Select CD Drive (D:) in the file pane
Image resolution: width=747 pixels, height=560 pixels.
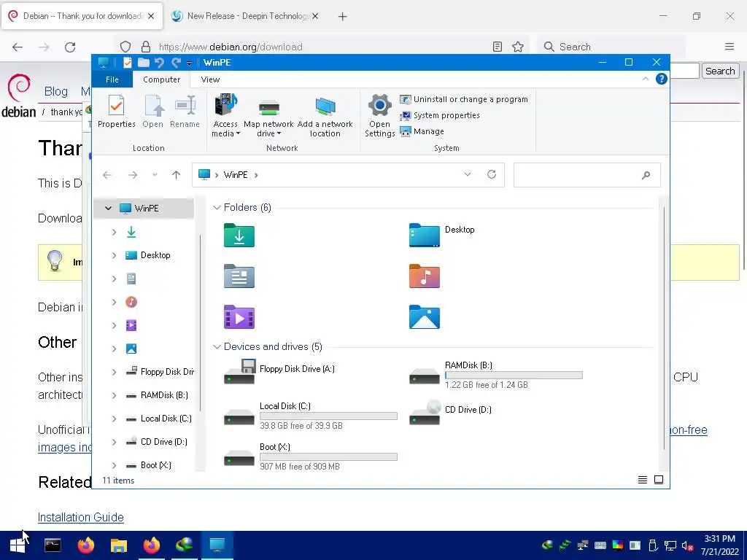[x=451, y=413]
